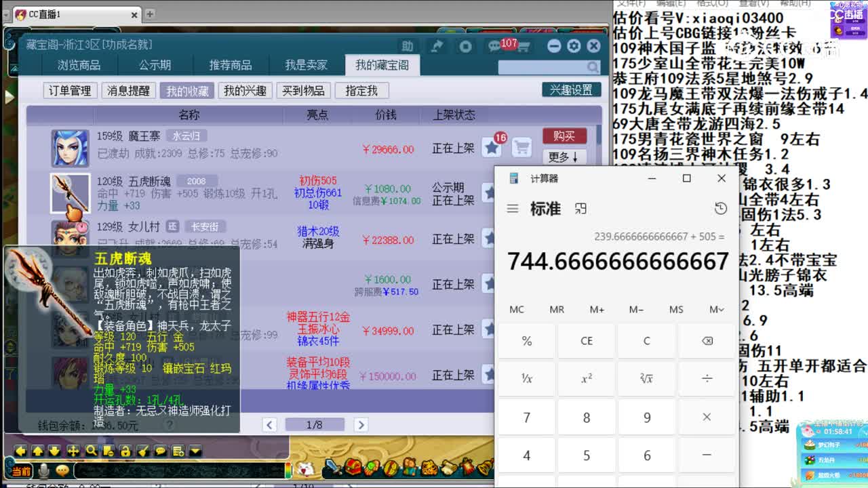Go to next page in 藏宝阁 pagination
The height and width of the screenshot is (488, 868).
[361, 425]
